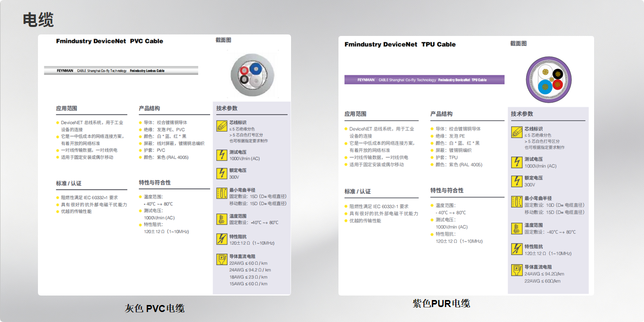This screenshot has height=322, width=644.
Task: Click the 特性阻抗 icon in the TPU cable sheet
Action: pyautogui.click(x=517, y=250)
